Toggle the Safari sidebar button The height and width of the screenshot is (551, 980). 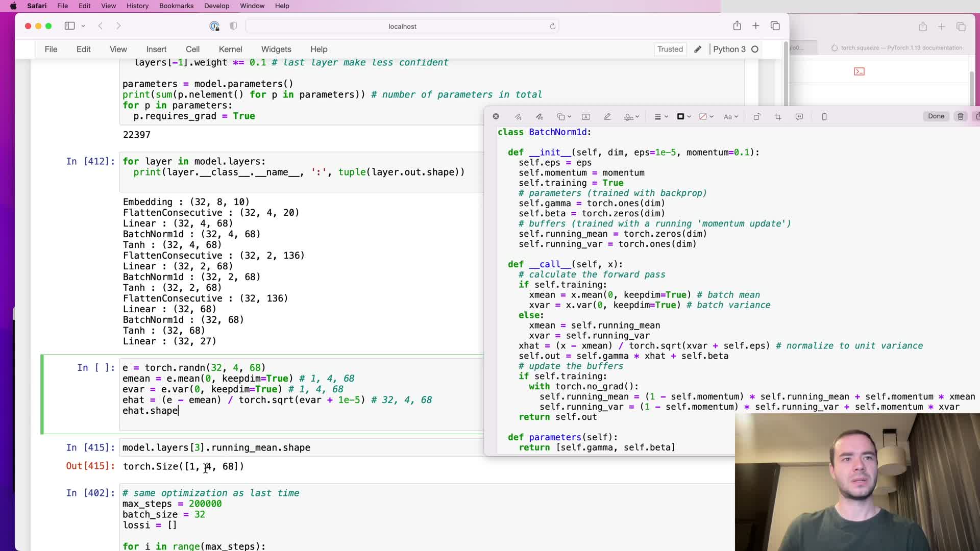70,26
